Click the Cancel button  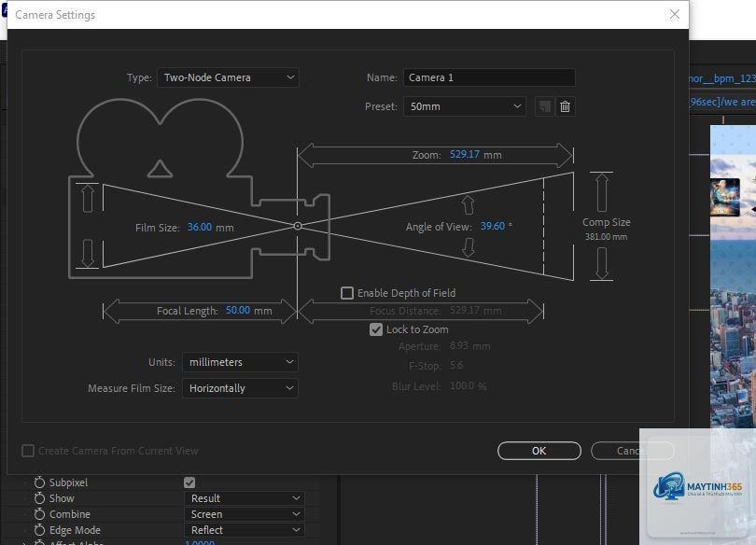coord(632,451)
